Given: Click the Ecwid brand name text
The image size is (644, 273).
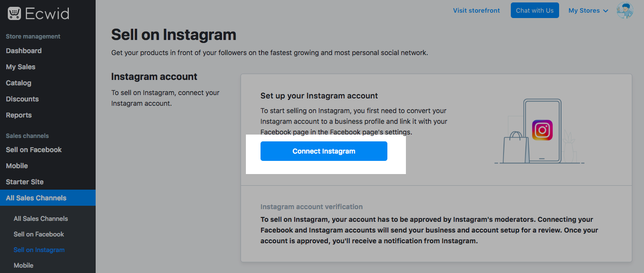Looking at the screenshot, I should tap(47, 13).
